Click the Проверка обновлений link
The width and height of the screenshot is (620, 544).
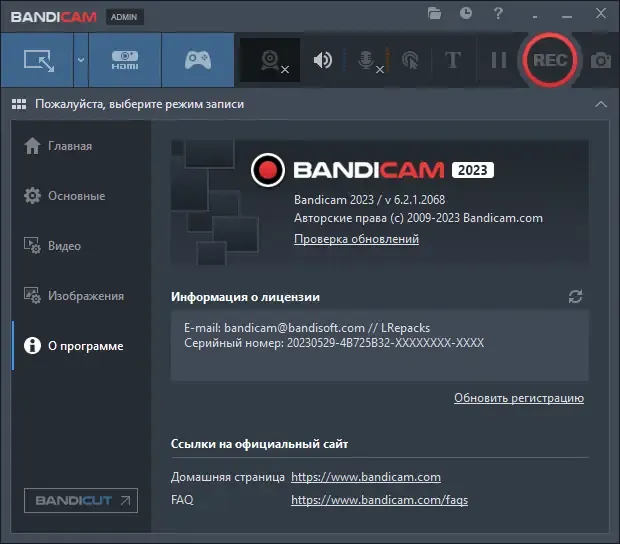pos(356,239)
